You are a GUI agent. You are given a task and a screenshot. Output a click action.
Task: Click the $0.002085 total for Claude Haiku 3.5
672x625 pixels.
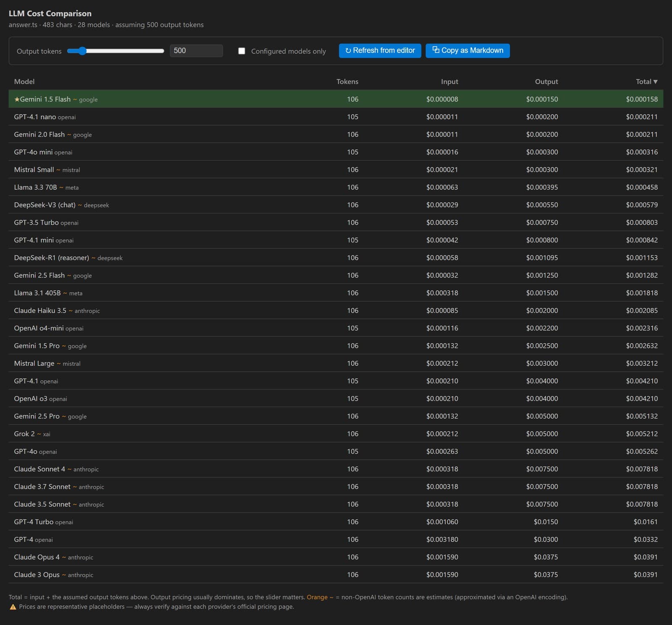(642, 311)
